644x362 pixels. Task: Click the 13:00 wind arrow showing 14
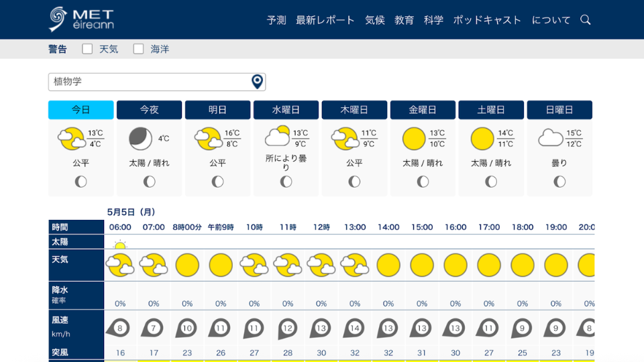pos(354,328)
